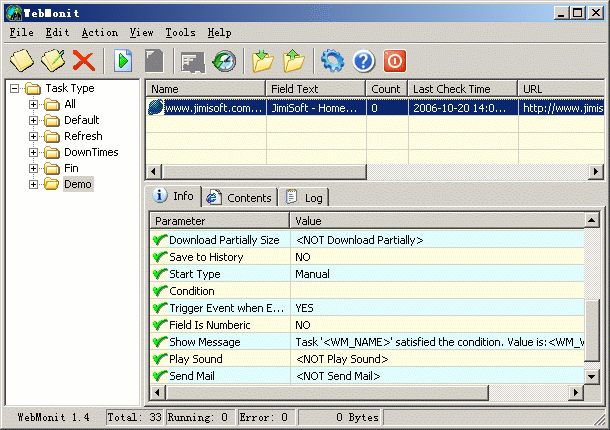Click task list scrollbar right arrow
610x430 pixels.
pyautogui.click(x=596, y=171)
